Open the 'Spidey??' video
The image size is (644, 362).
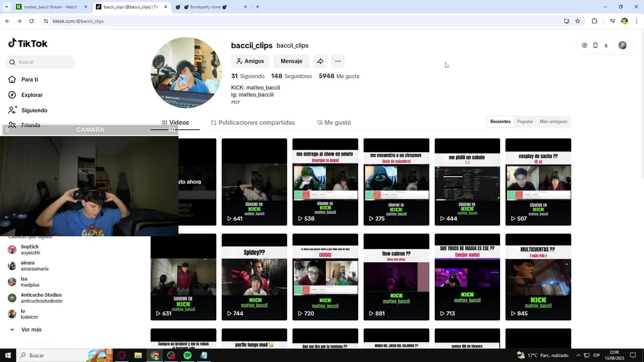(254, 277)
